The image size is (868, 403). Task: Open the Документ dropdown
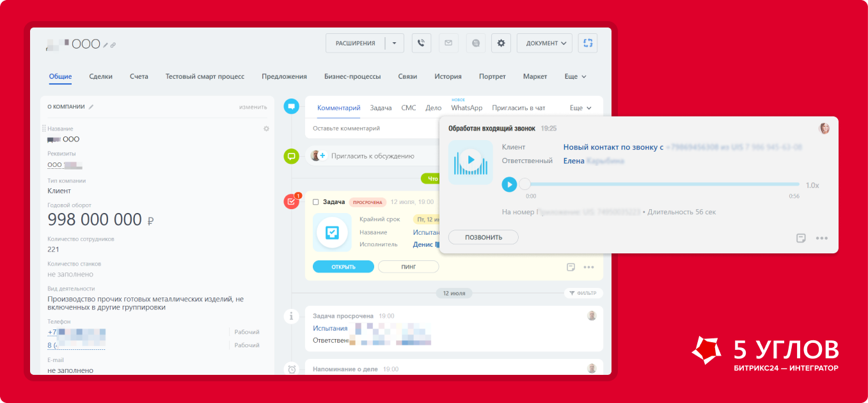[545, 43]
